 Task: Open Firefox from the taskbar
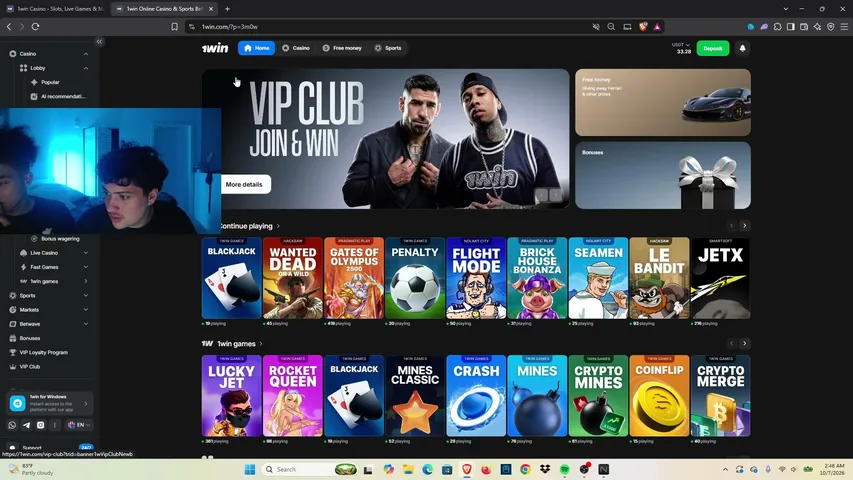tap(486, 469)
